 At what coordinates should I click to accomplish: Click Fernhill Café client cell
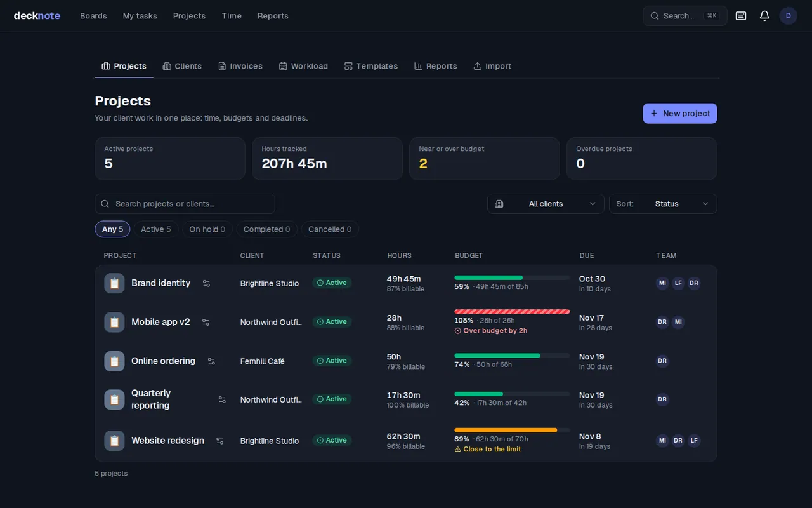263,361
